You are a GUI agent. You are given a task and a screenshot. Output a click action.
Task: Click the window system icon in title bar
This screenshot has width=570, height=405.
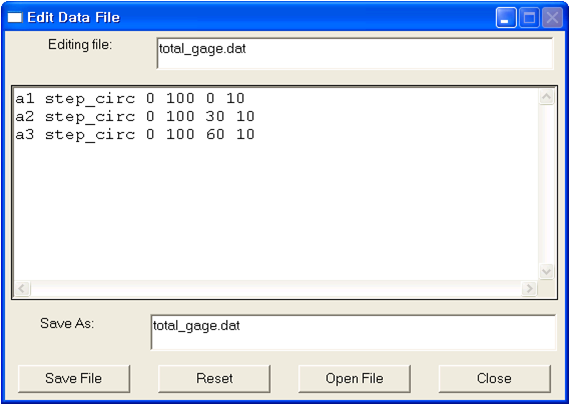15,17
